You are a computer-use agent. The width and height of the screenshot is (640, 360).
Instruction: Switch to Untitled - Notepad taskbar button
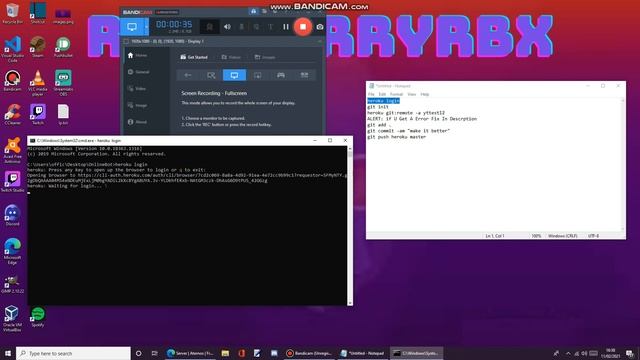tap(363, 353)
